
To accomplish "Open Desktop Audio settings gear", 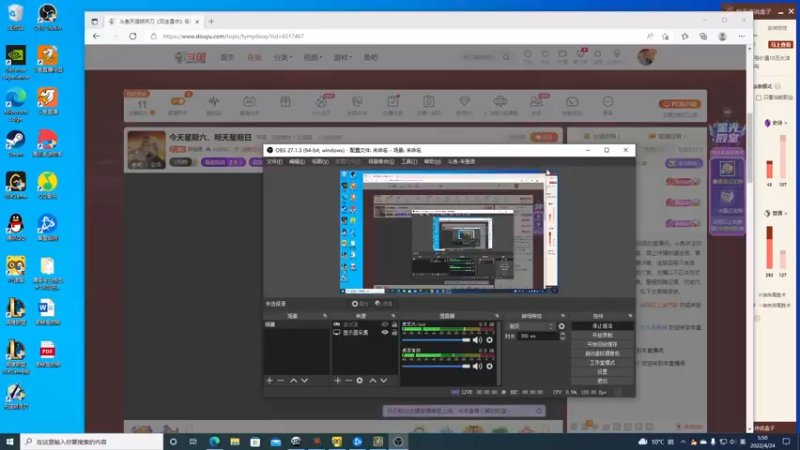I will click(x=490, y=366).
